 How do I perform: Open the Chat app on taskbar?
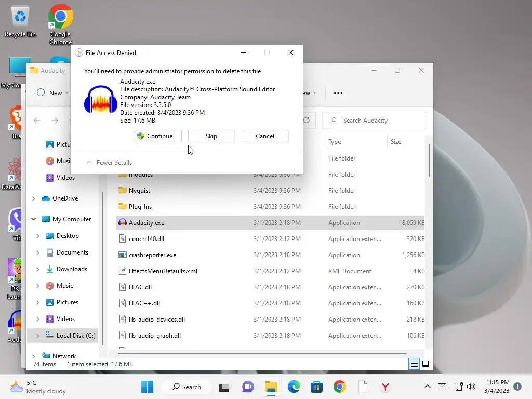(x=248, y=387)
